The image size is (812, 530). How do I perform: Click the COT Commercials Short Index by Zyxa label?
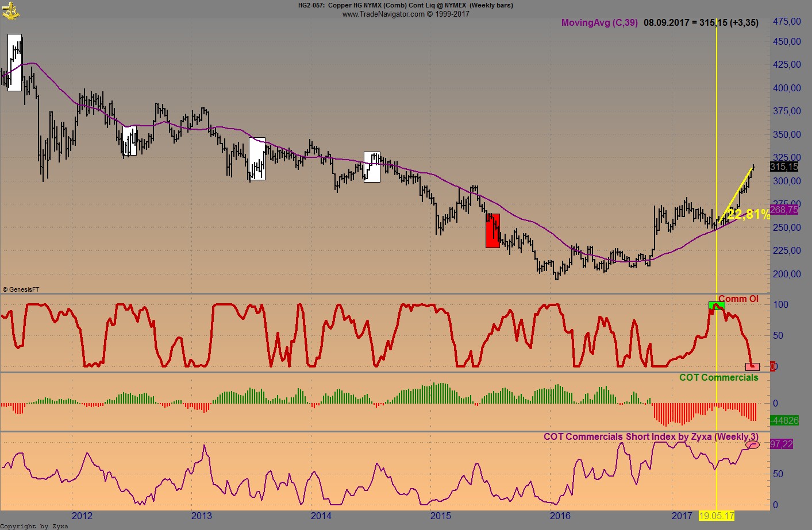pyautogui.click(x=652, y=436)
